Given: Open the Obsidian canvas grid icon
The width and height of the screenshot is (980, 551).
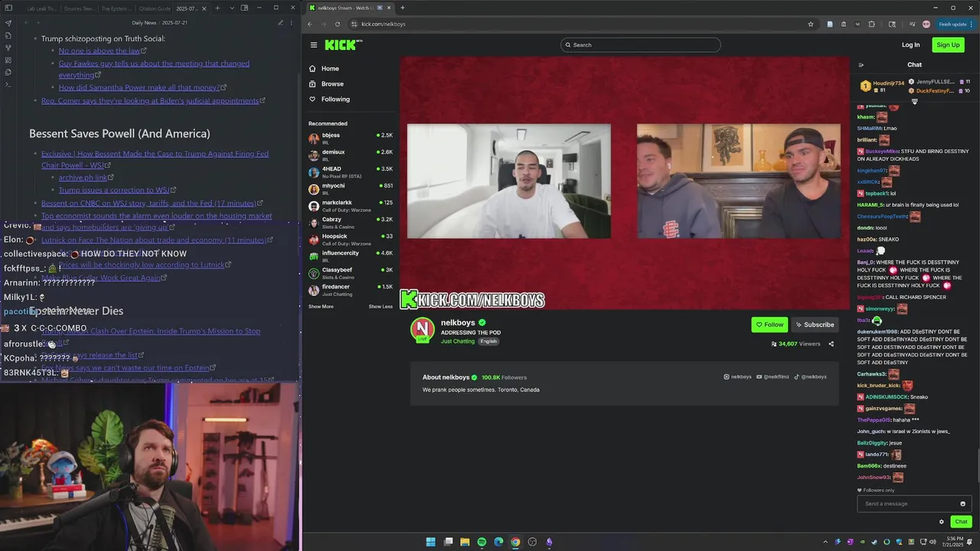Looking at the screenshot, I should pyautogui.click(x=8, y=60).
